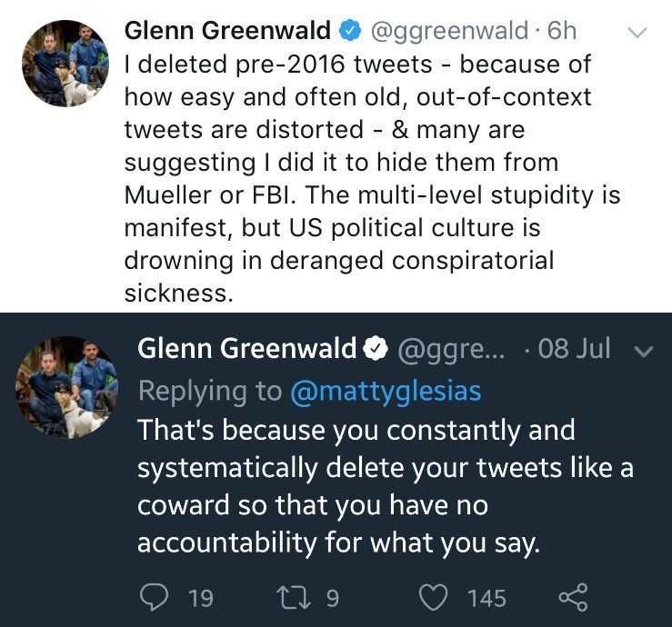672x627 pixels.
Task: Open the top tweet's chevron options menu
Action: [637, 33]
